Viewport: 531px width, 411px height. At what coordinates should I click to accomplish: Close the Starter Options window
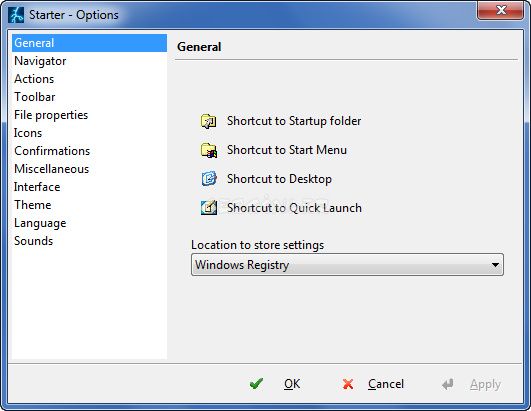(501, 10)
